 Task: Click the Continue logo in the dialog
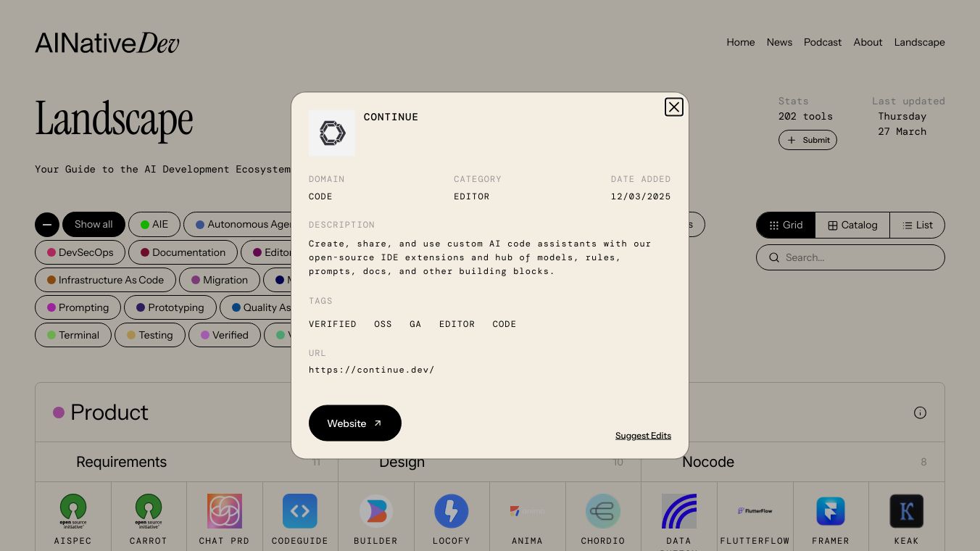332,133
